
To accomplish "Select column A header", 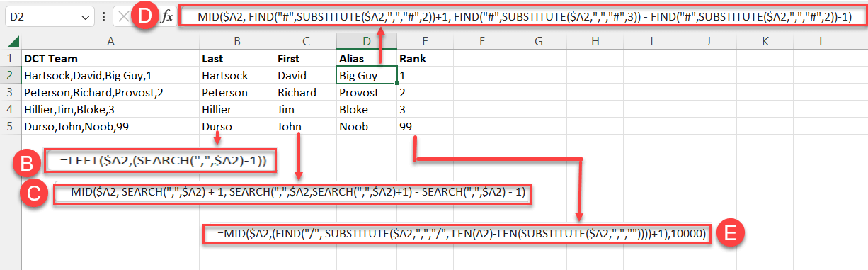I will pos(110,43).
